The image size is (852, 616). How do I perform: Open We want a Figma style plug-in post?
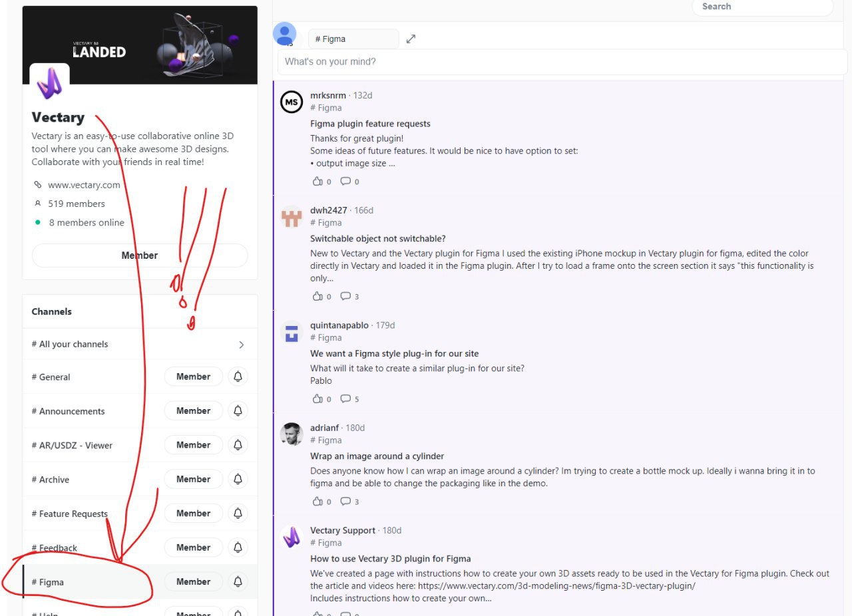(394, 354)
